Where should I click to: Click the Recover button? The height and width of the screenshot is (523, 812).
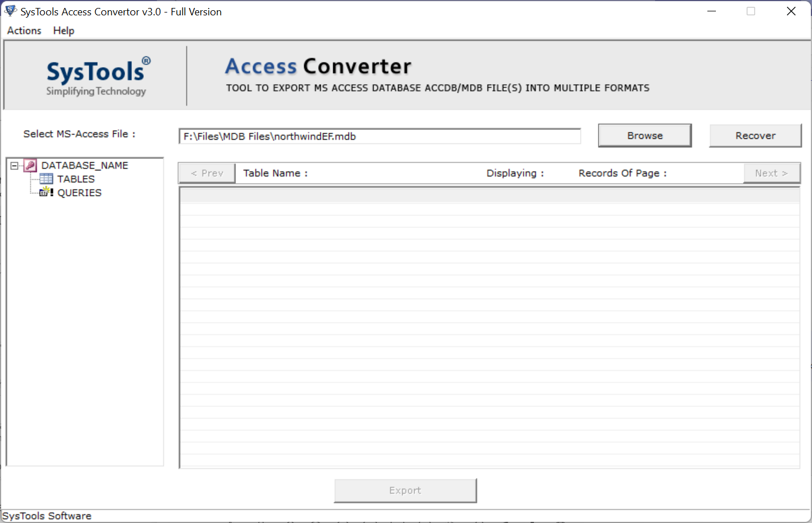click(755, 135)
